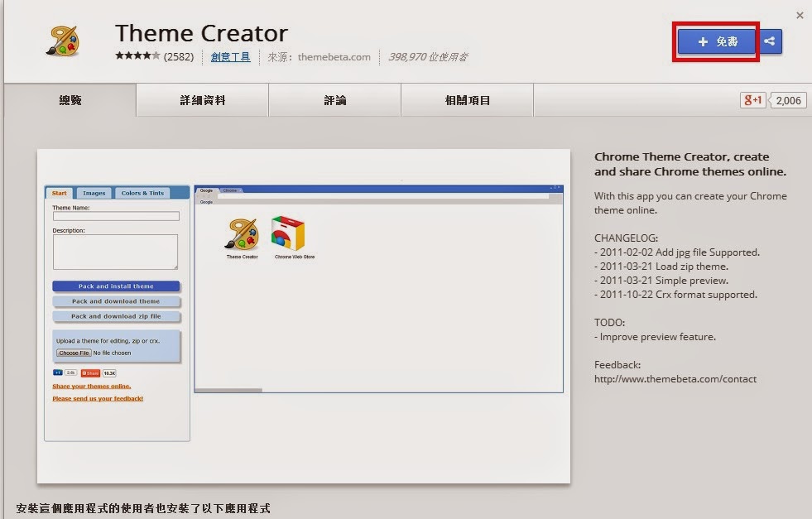Click the Choose File button
The image size is (812, 519).
click(x=74, y=353)
